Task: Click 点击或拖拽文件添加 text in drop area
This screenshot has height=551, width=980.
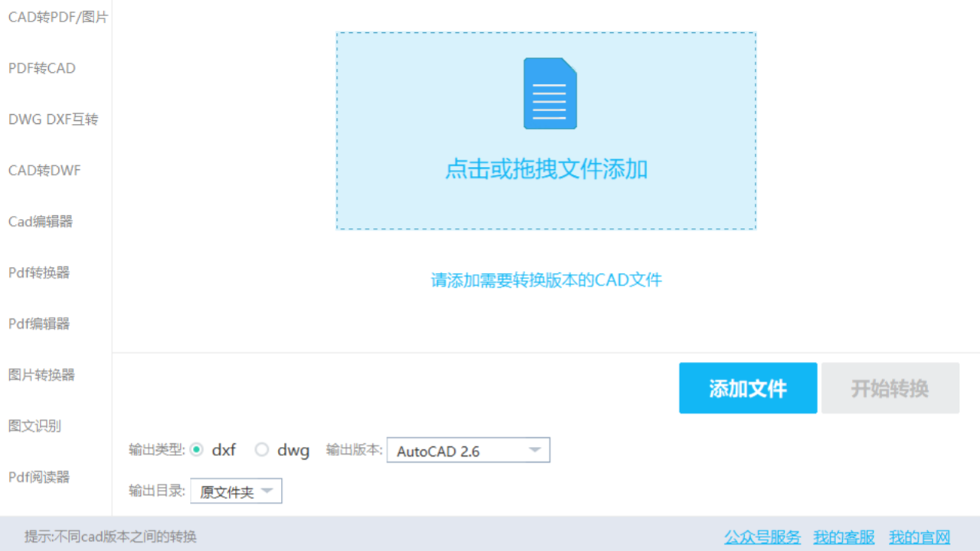Action: 546,169
